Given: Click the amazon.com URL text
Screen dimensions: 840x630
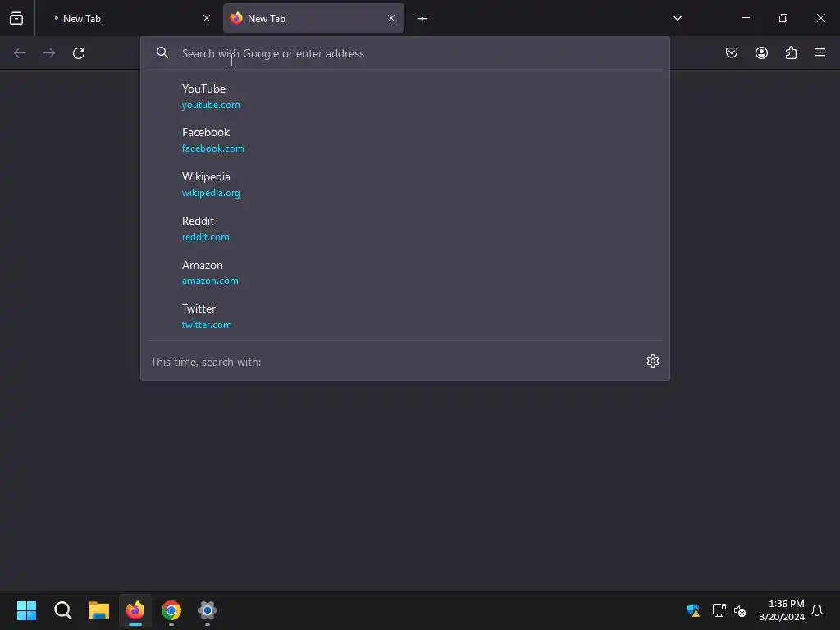Looking at the screenshot, I should click(210, 281).
